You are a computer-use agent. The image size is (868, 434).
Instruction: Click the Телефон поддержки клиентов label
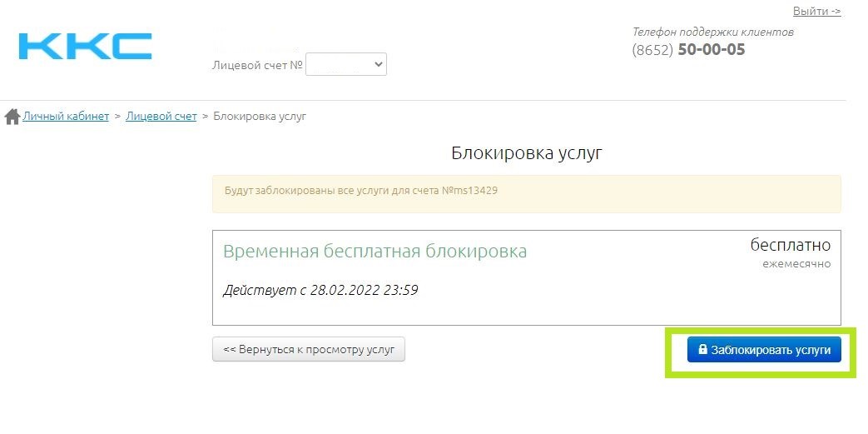pyautogui.click(x=712, y=32)
